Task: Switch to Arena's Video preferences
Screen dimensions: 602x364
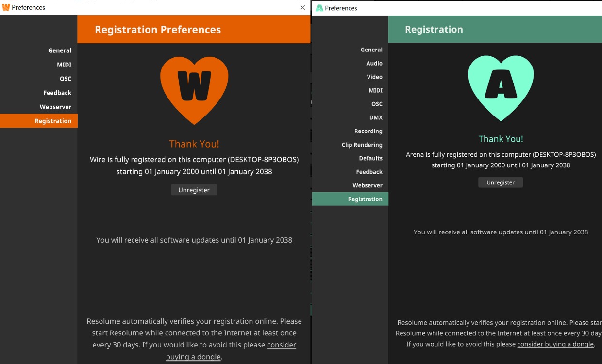Action: [374, 77]
